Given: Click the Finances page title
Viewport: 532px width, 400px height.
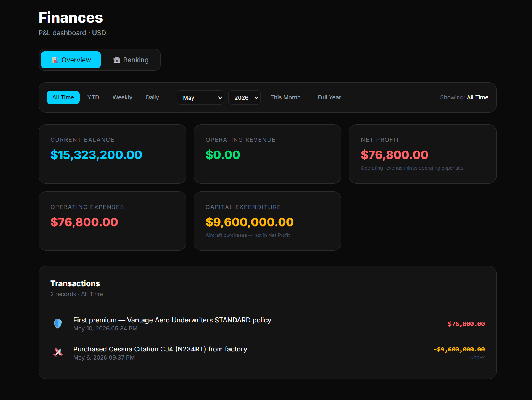Looking at the screenshot, I should click(71, 18).
